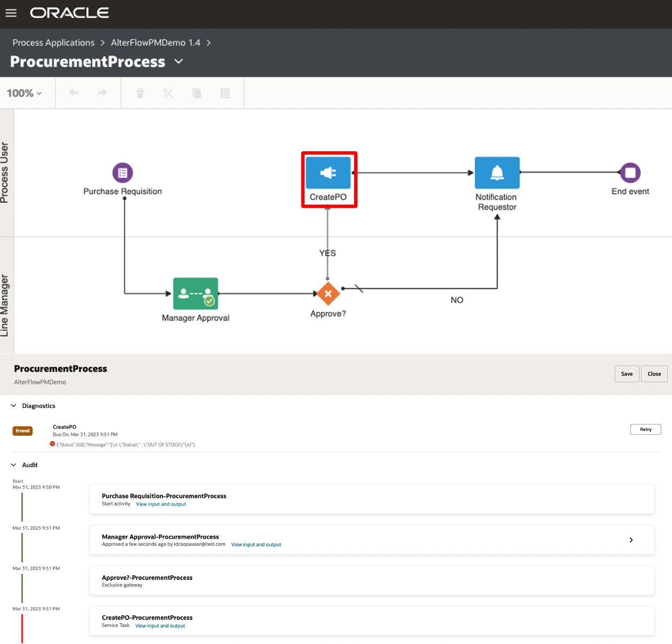The width and height of the screenshot is (672, 644).
Task: Click the Approve? gateway diamond
Action: (x=328, y=293)
